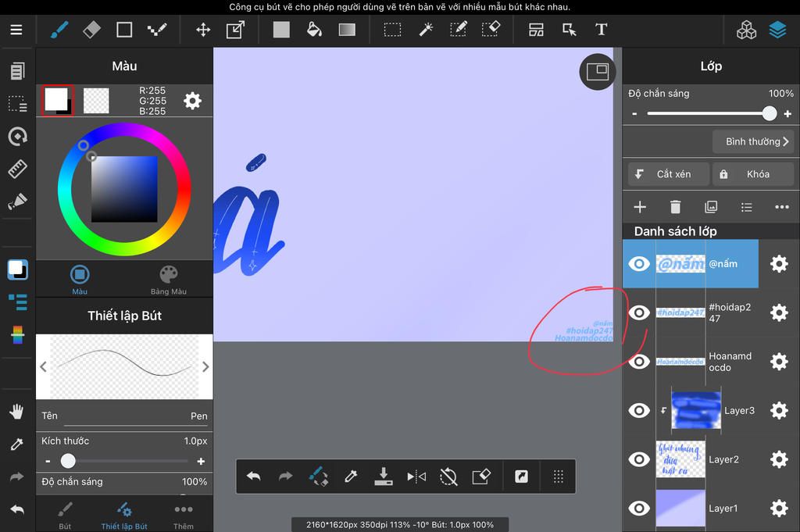The width and height of the screenshot is (800, 532).
Task: Hide the Layer1 layer
Action: tap(639, 508)
